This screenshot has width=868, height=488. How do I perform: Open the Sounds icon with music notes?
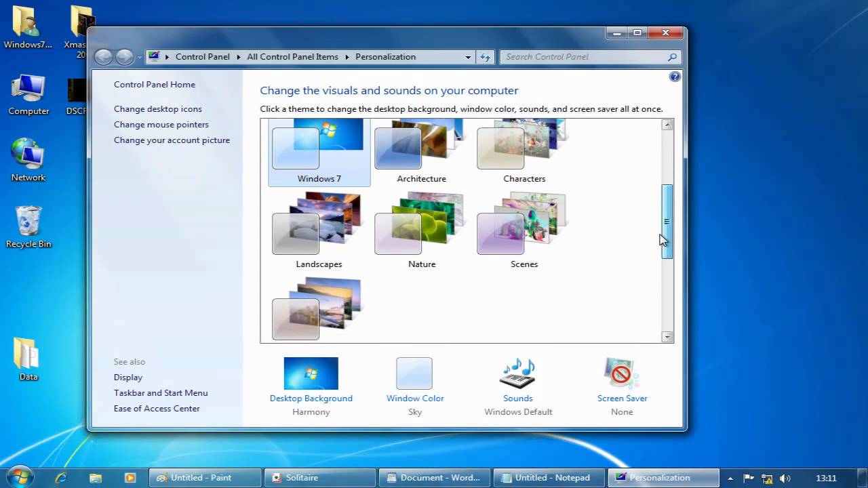click(517, 373)
